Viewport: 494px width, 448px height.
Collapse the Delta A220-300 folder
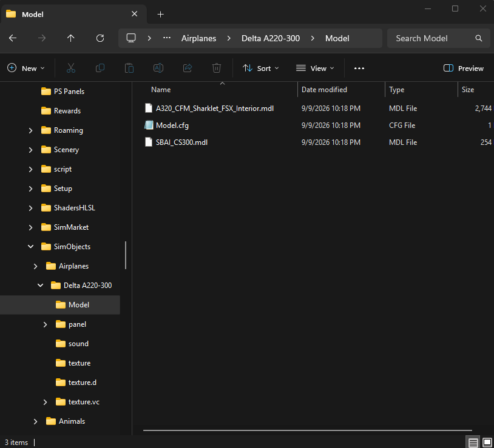(x=40, y=286)
